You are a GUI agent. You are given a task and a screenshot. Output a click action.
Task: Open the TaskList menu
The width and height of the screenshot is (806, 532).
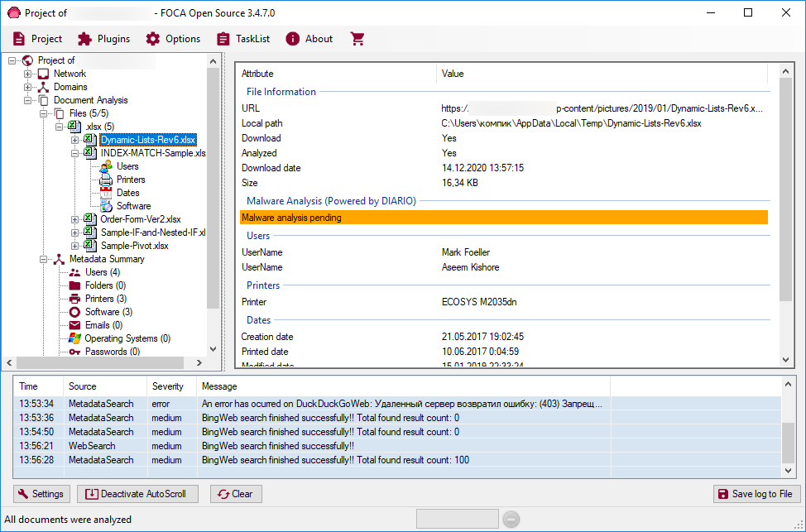(x=243, y=39)
